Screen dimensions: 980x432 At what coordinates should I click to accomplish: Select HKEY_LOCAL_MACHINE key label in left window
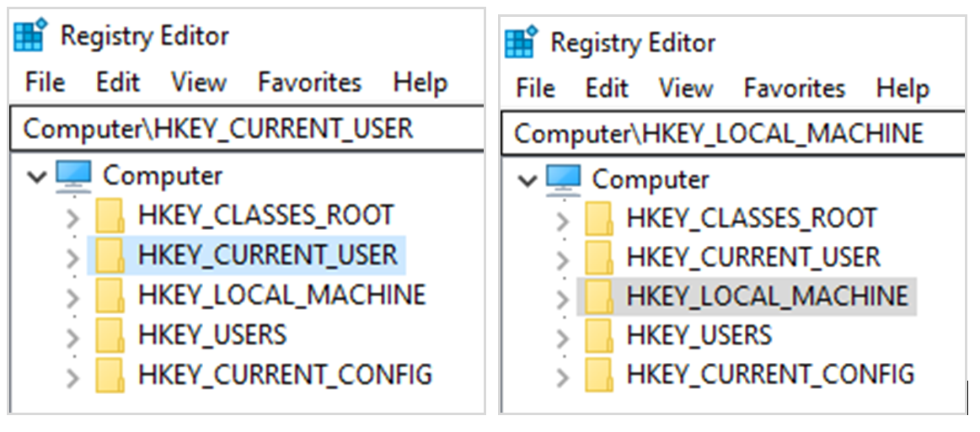tap(281, 295)
